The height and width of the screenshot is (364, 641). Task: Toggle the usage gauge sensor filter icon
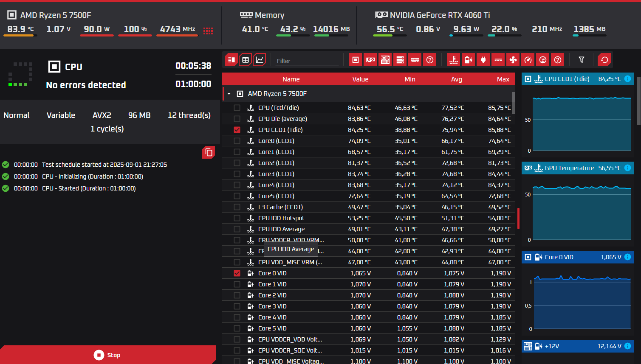pos(543,60)
